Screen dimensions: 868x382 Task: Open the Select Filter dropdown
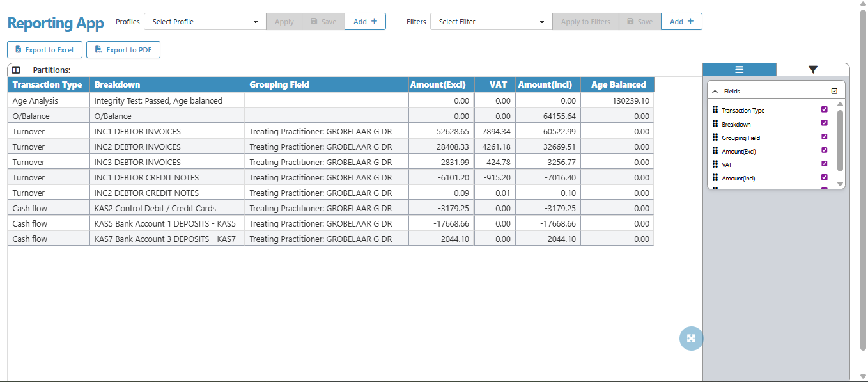491,22
